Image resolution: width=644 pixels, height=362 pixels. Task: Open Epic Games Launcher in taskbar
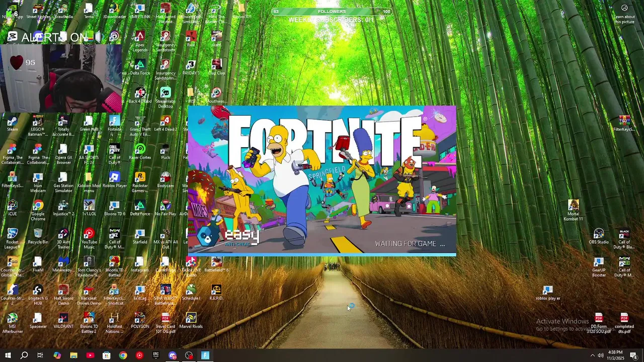(x=156, y=355)
